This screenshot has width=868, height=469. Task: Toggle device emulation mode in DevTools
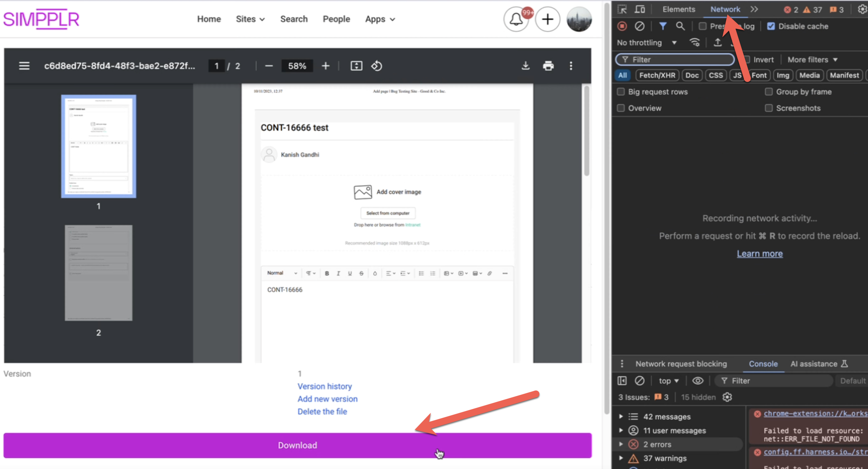(x=640, y=9)
